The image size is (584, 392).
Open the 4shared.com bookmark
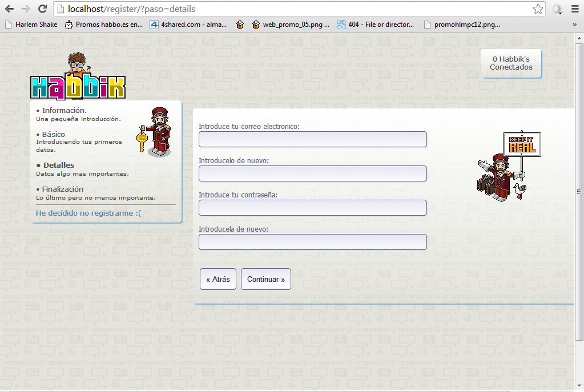(x=188, y=25)
